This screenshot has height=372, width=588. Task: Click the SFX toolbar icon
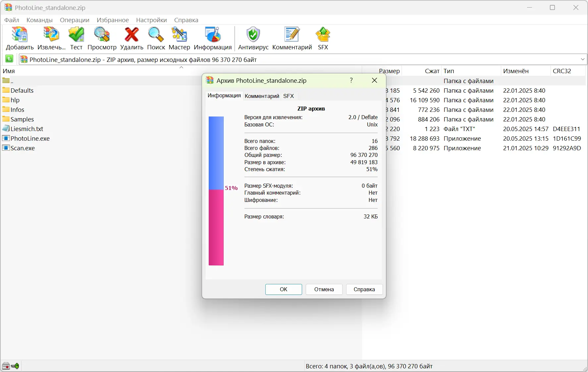click(x=323, y=35)
